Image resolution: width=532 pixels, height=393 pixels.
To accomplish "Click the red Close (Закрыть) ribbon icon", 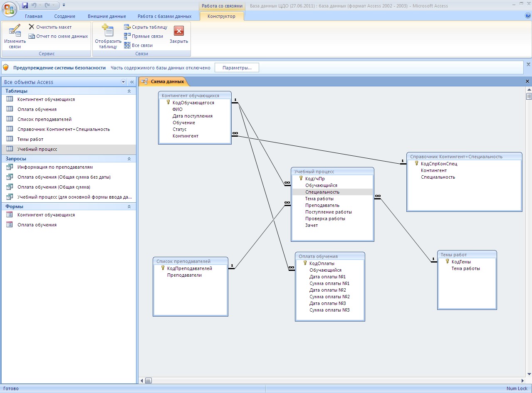I will (179, 31).
